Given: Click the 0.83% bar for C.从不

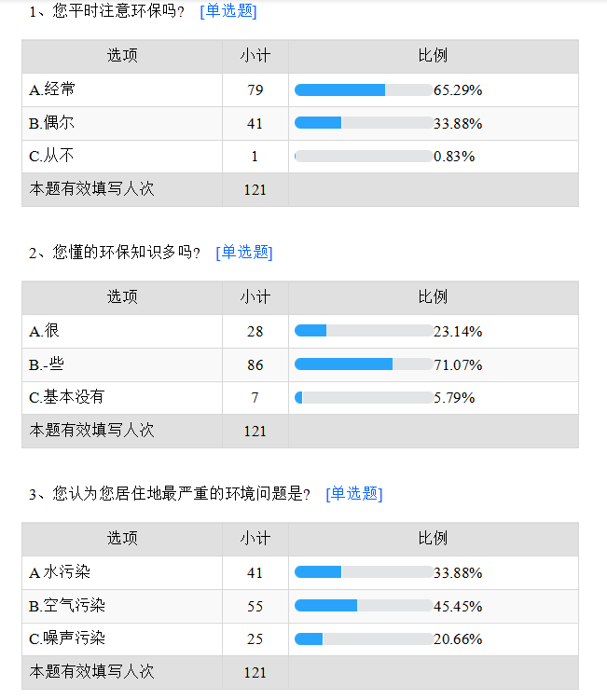Looking at the screenshot, I should [x=364, y=157].
